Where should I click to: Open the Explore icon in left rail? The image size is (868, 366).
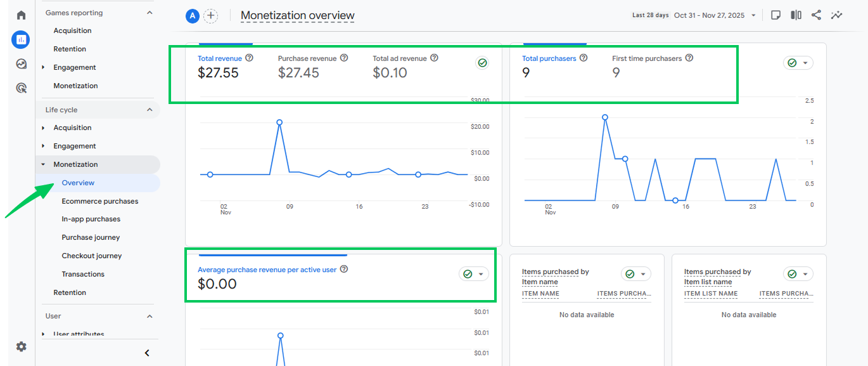click(x=21, y=64)
